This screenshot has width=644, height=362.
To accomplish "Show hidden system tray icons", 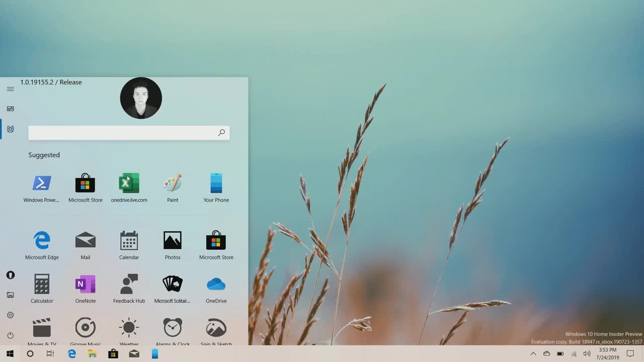I will 533,354.
